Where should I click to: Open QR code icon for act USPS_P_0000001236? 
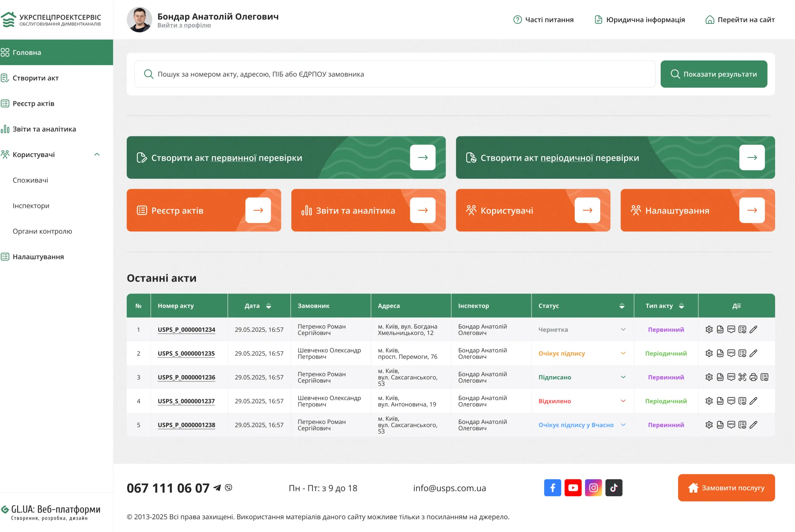point(742,377)
